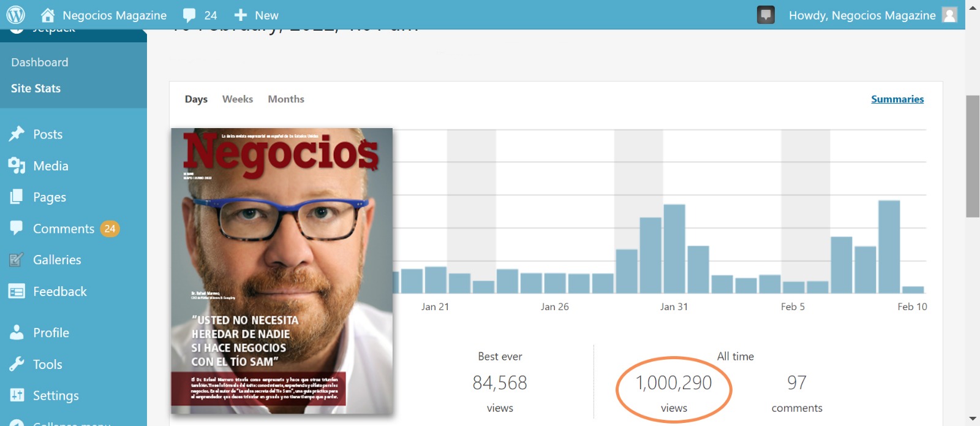Click the Best ever heading

coord(500,356)
